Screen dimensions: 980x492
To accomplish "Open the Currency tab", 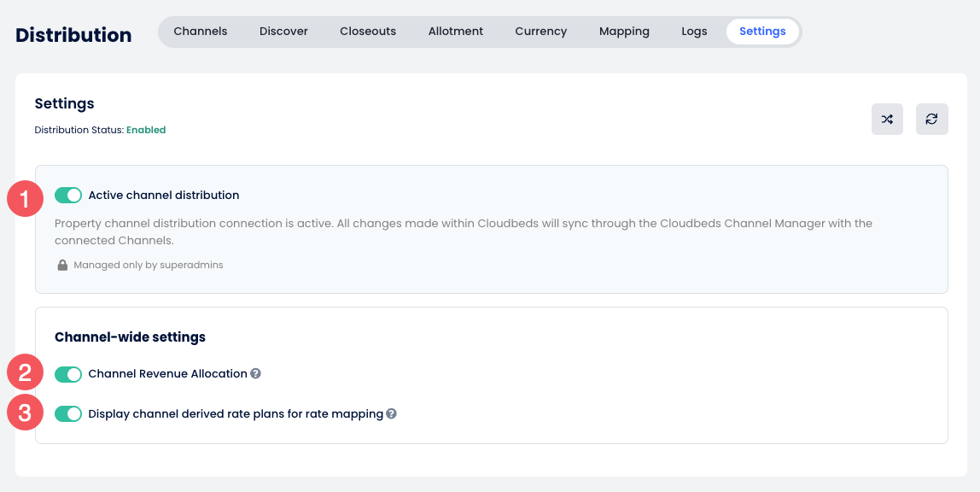I will click(540, 32).
